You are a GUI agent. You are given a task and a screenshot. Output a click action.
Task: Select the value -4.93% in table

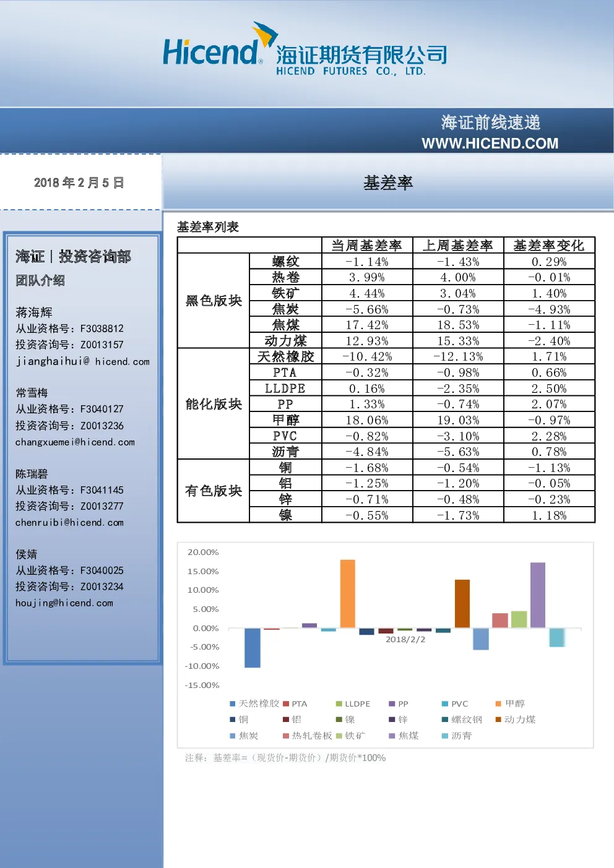(x=549, y=309)
